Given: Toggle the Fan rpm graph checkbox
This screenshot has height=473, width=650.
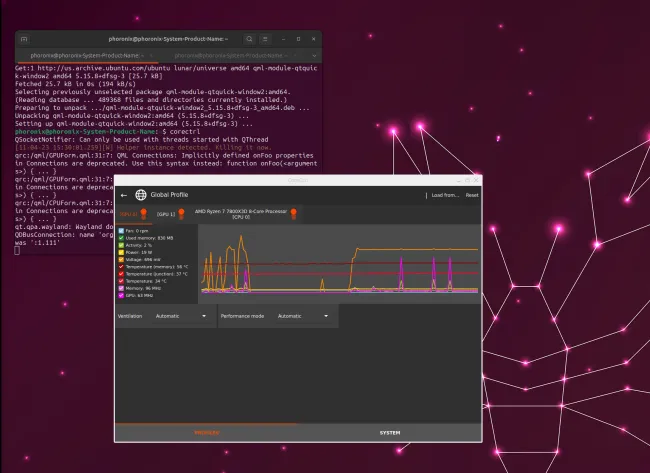Looking at the screenshot, I should click(122, 231).
